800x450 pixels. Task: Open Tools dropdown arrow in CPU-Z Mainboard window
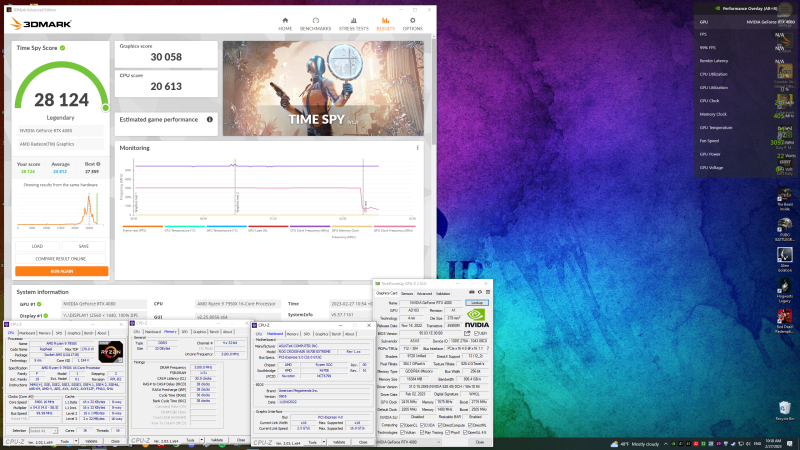[323, 442]
